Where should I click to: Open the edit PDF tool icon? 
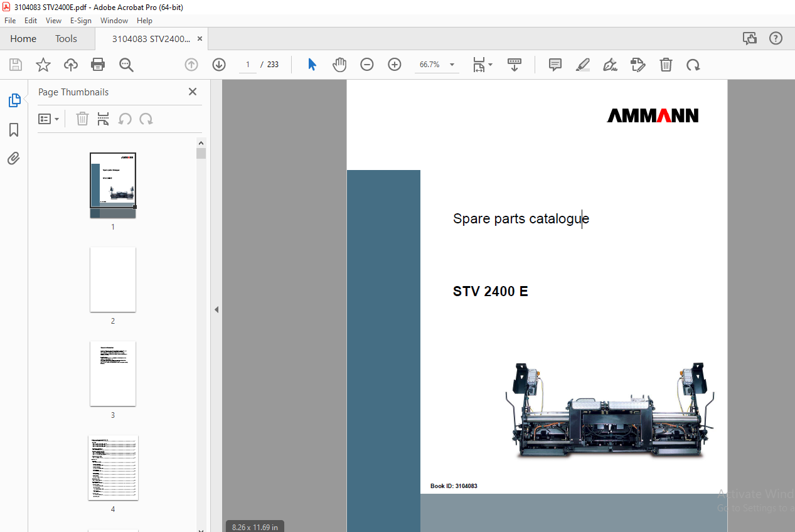coord(638,65)
